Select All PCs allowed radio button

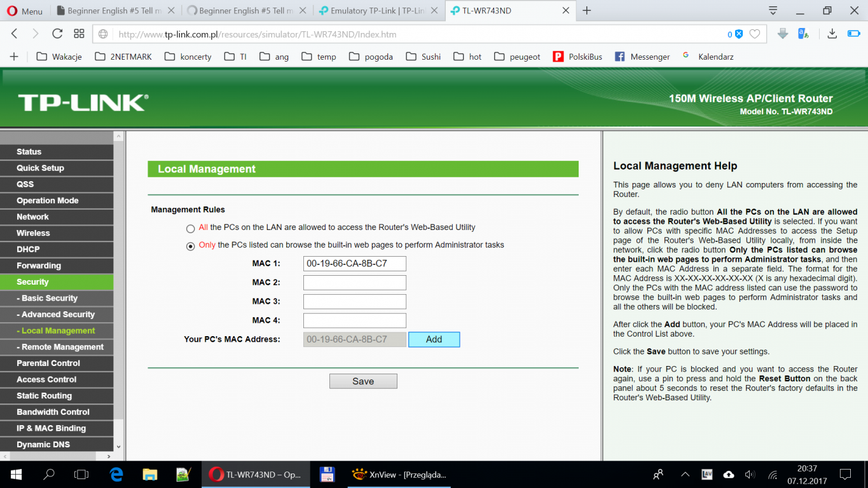[x=191, y=228]
